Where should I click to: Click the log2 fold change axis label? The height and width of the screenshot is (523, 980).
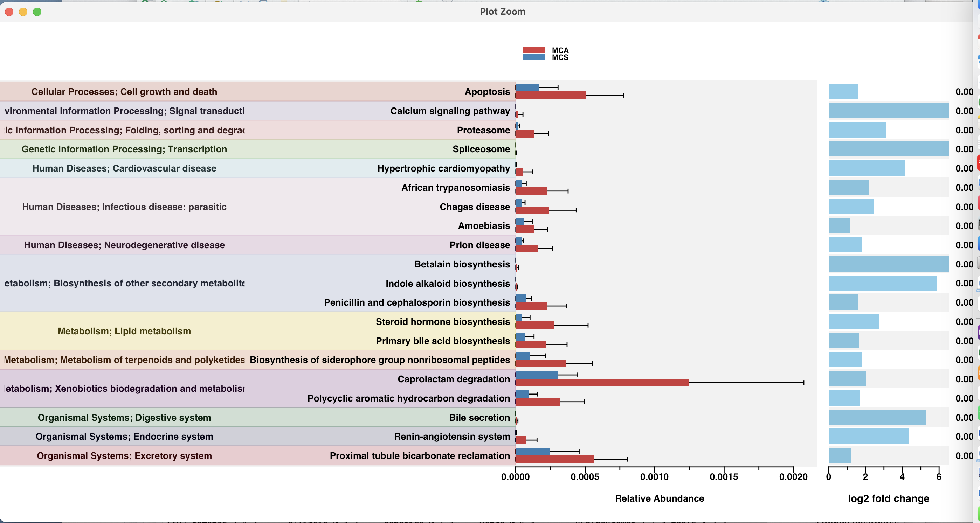(x=889, y=498)
